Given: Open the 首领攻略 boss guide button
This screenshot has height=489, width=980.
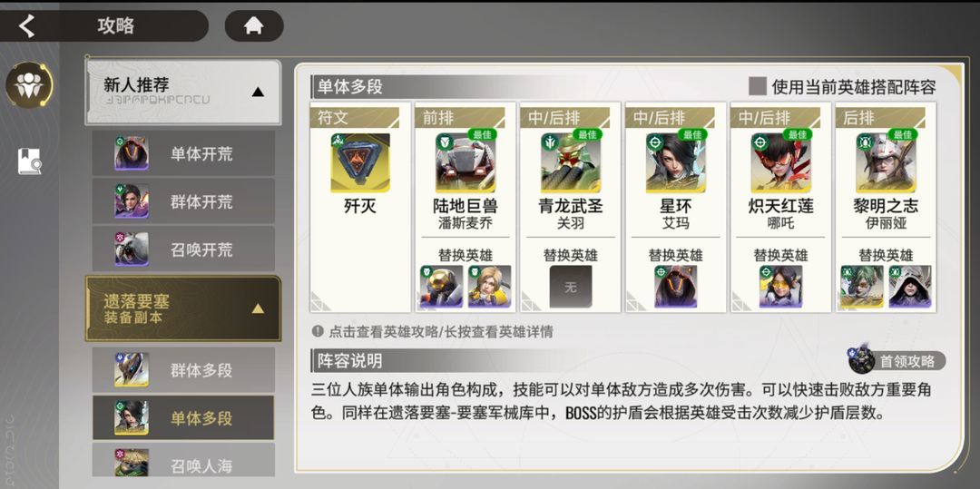Looking at the screenshot, I should (897, 360).
